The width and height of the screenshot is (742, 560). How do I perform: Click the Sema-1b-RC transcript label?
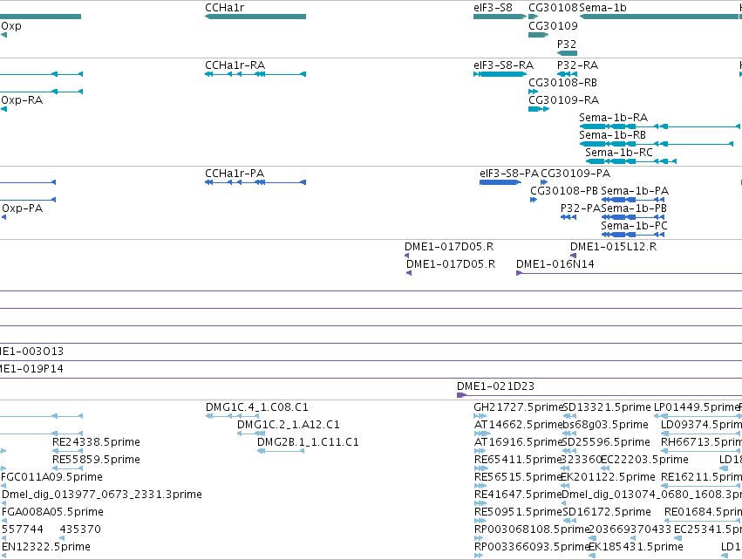pyautogui.click(x=619, y=153)
